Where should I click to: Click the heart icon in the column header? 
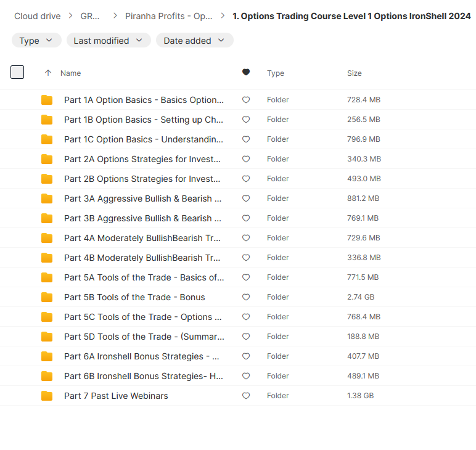pos(246,73)
